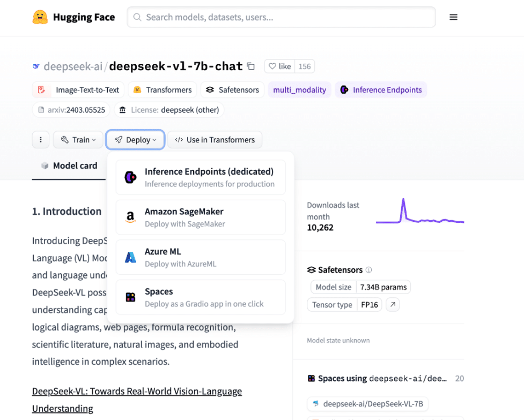Screen dimensions: 524x420
Task: Copy the model name with the copy icon
Action: pyautogui.click(x=250, y=66)
